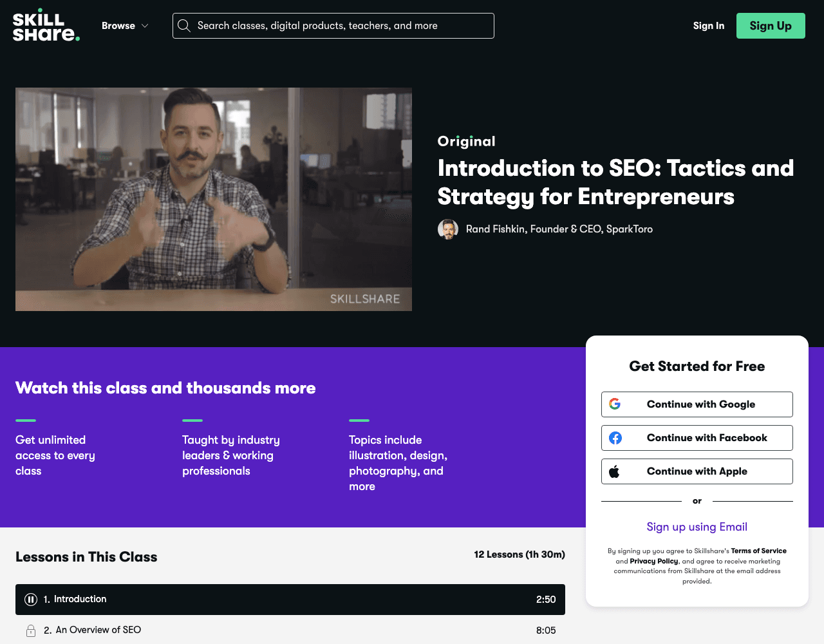Select lesson 1. Introduction row
The width and height of the screenshot is (824, 644).
[290, 600]
